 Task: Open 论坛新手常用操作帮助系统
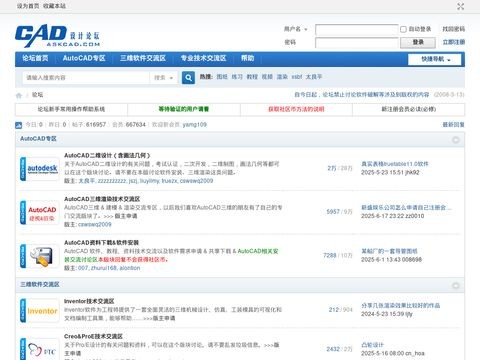[x=71, y=109]
